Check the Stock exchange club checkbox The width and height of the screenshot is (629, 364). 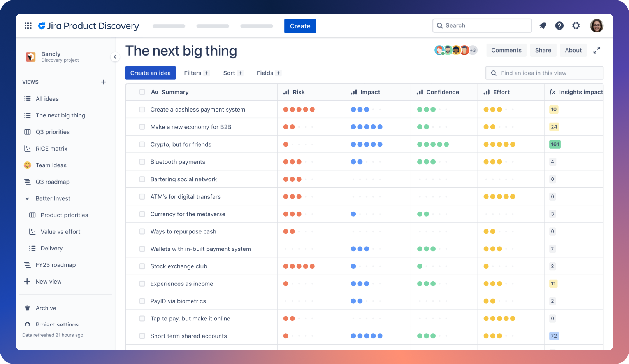pos(142,266)
